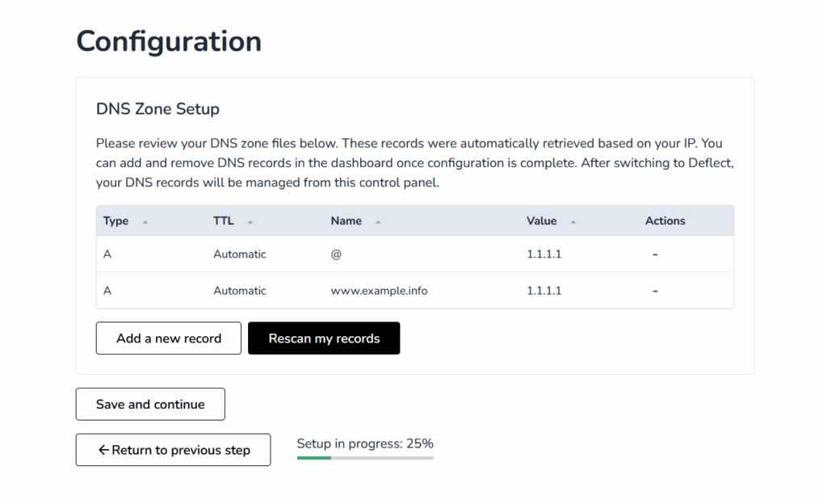Image resolution: width=827 pixels, height=504 pixels.
Task: Click the actions dash in @ row
Action: pyautogui.click(x=655, y=254)
